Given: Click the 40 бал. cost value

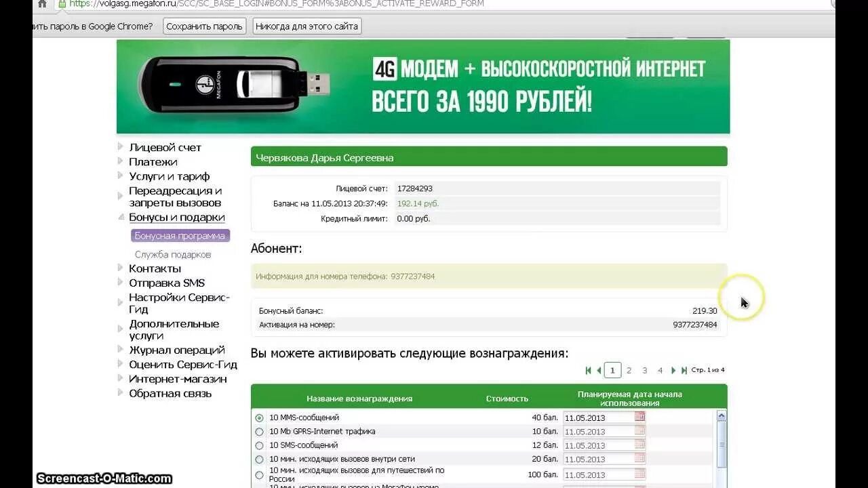Looking at the screenshot, I should click(545, 418).
